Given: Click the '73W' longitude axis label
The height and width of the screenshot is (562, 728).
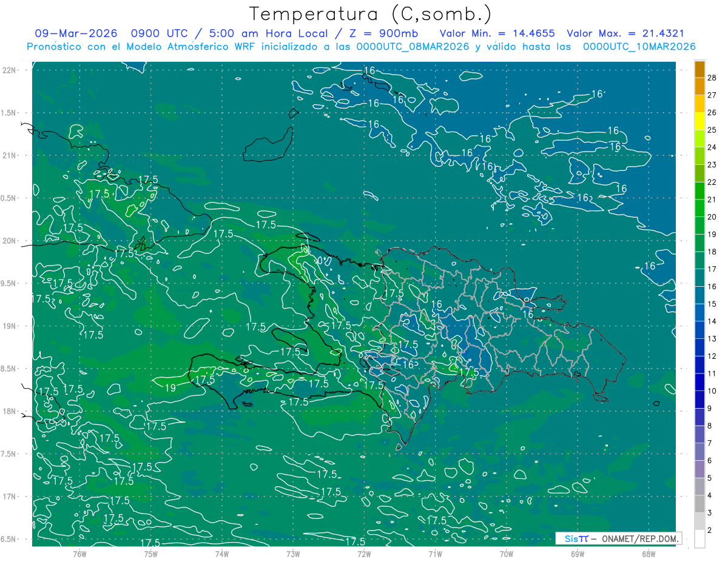Looking at the screenshot, I should [293, 554].
